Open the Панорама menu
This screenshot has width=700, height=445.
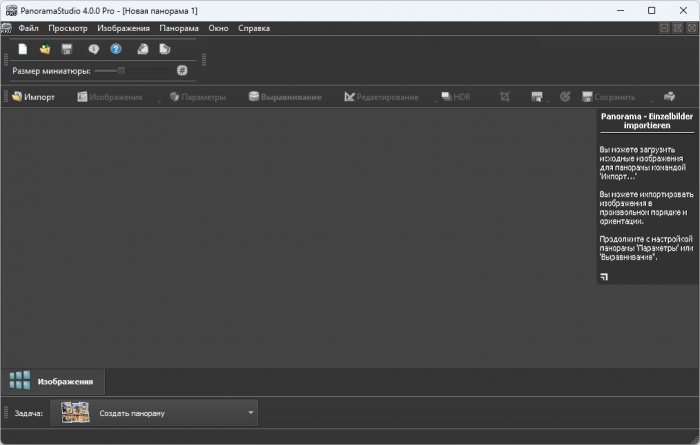click(x=179, y=28)
